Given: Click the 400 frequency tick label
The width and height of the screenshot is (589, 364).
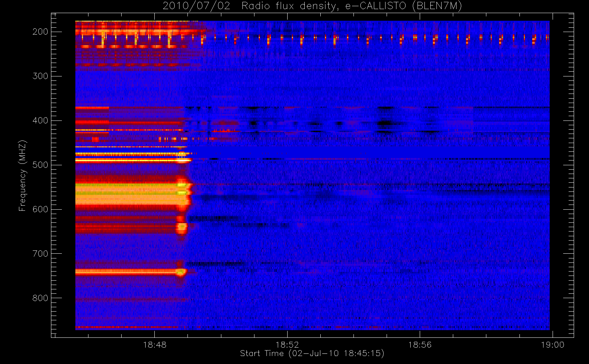Looking at the screenshot, I should pos(40,120).
